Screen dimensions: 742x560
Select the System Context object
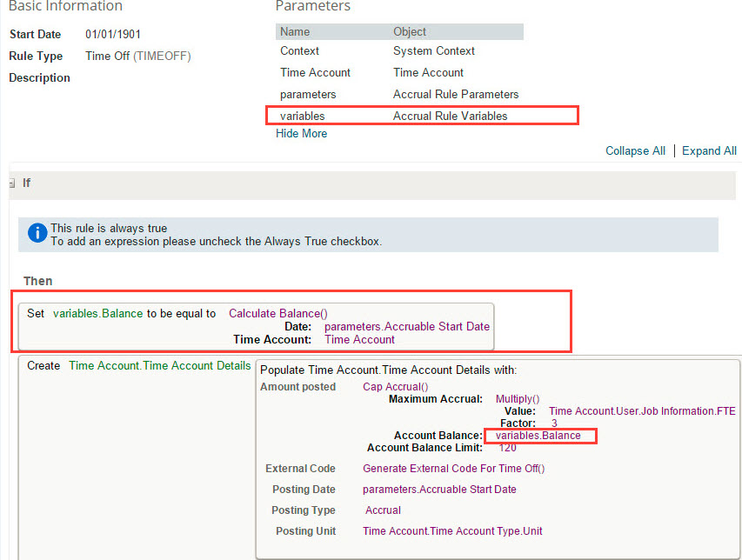(x=434, y=50)
